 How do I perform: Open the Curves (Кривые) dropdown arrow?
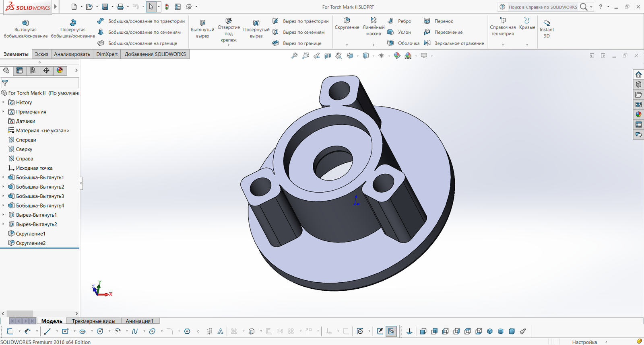[527, 45]
